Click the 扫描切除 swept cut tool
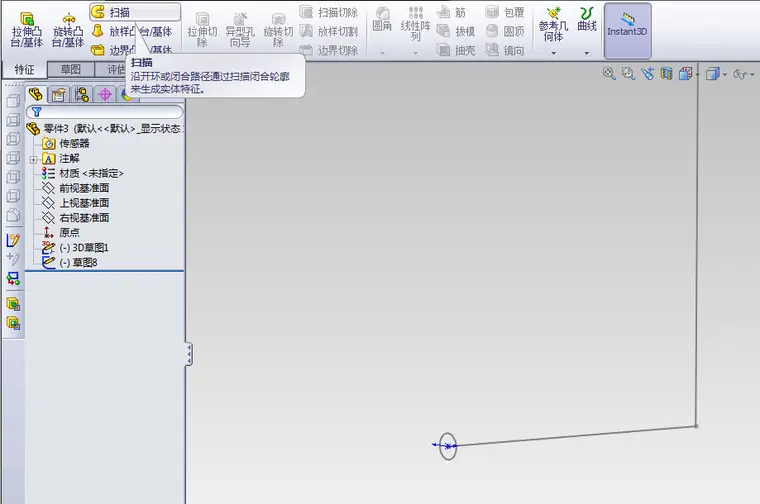The image size is (760, 504). pos(329,12)
